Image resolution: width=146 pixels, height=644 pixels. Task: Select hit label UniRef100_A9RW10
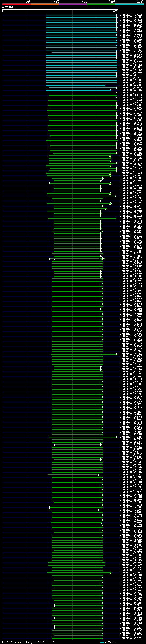coord(131,196)
